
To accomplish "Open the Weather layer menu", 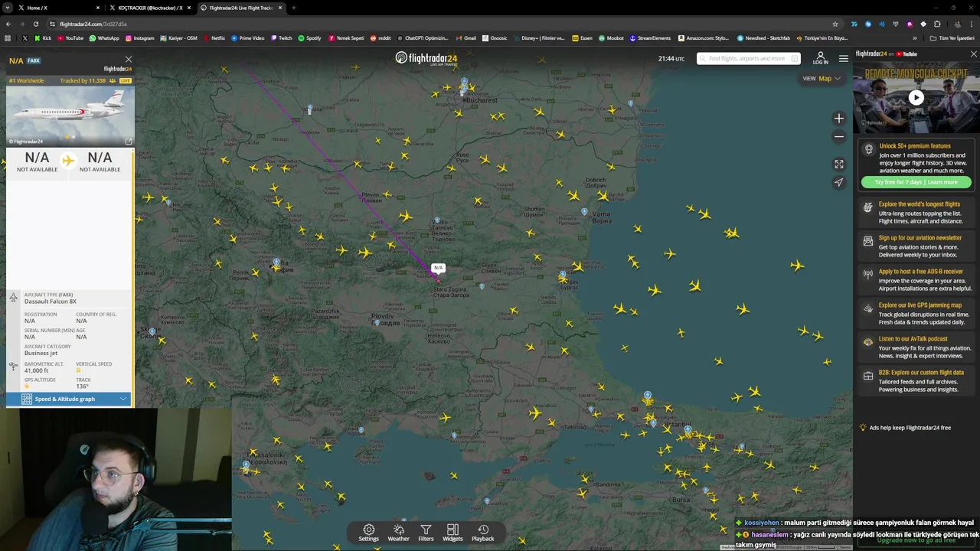I will [398, 533].
